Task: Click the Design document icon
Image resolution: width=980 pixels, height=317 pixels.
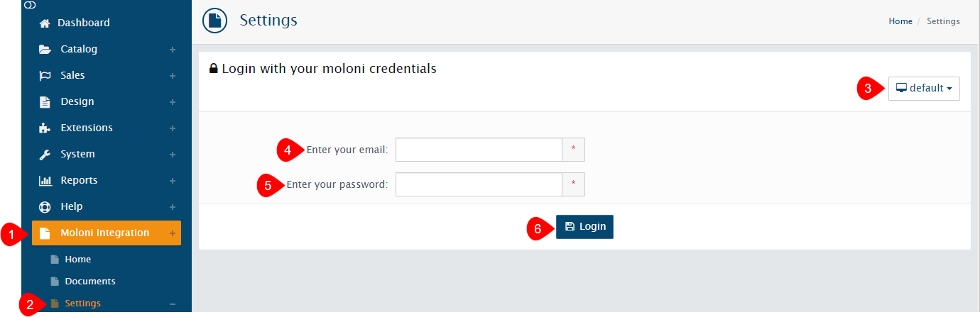Action: point(45,102)
